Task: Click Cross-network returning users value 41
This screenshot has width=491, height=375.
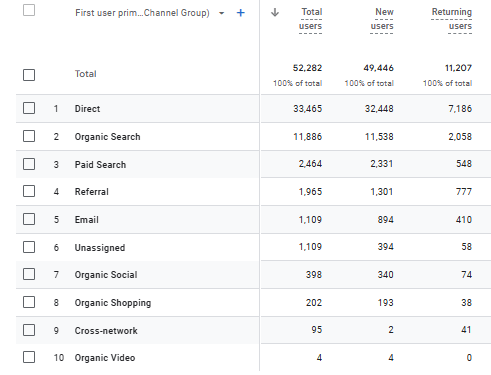Action: (x=467, y=330)
